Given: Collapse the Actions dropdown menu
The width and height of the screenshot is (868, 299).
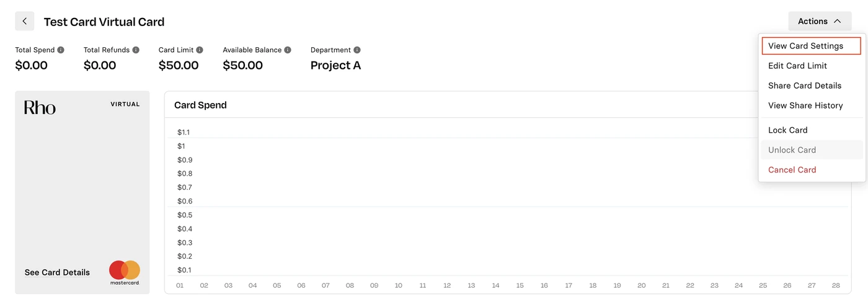Looking at the screenshot, I should 820,21.
